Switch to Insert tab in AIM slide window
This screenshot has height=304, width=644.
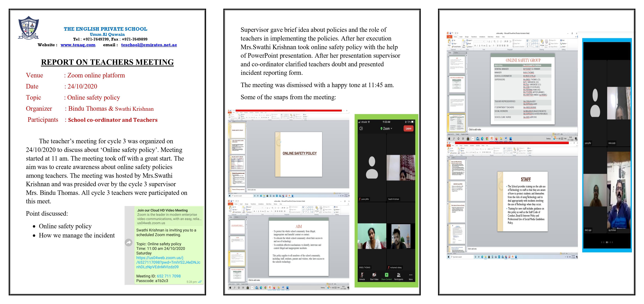tap(241, 204)
